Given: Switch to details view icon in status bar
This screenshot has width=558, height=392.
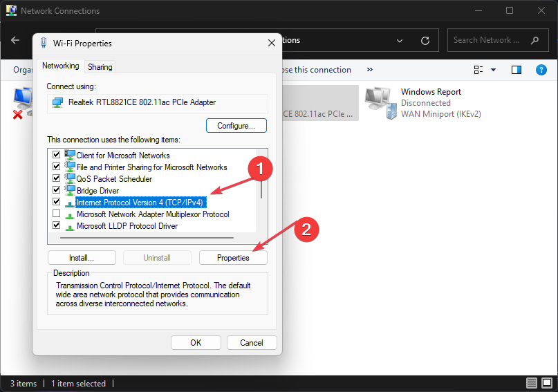Looking at the screenshot, I should click(x=532, y=383).
